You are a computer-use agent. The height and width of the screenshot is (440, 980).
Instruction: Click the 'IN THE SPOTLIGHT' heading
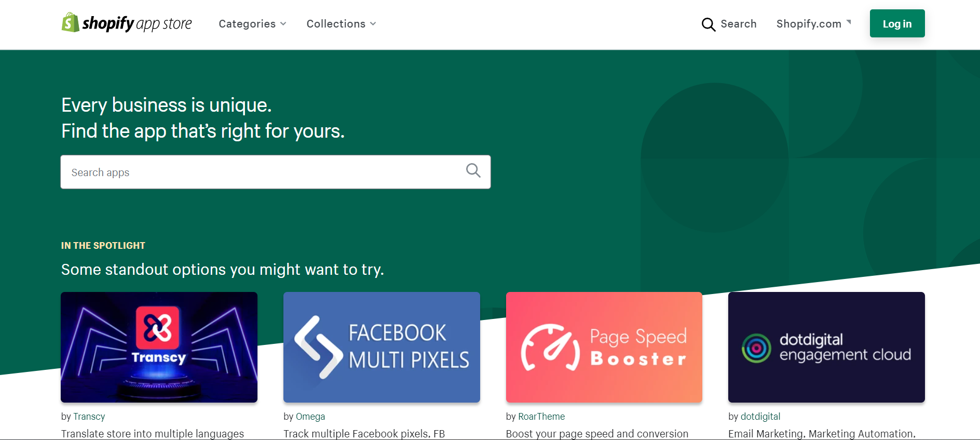point(103,246)
